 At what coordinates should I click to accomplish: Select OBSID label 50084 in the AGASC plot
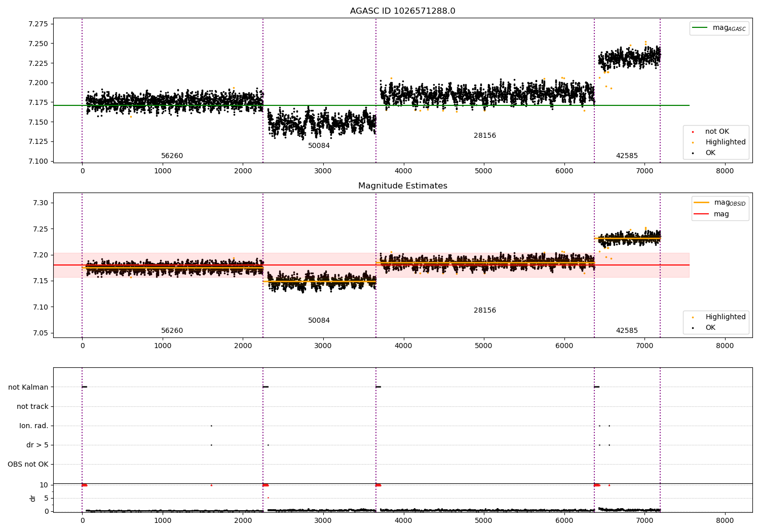(319, 146)
